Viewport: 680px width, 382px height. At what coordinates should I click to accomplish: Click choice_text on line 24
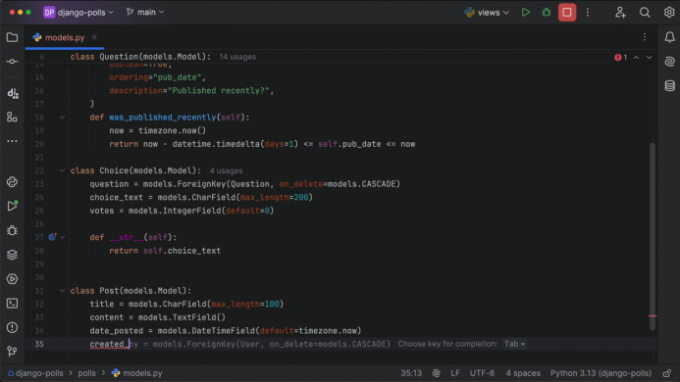point(116,197)
